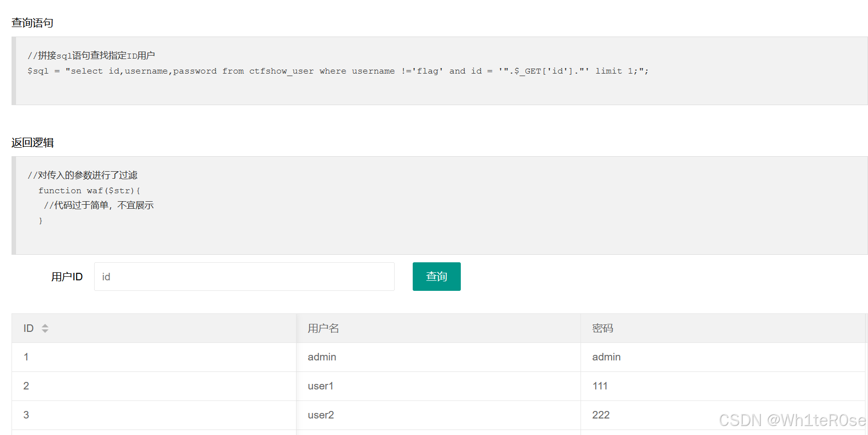Click the comment //代码过于简单，不宜展示
This screenshot has width=868, height=435.
click(99, 205)
